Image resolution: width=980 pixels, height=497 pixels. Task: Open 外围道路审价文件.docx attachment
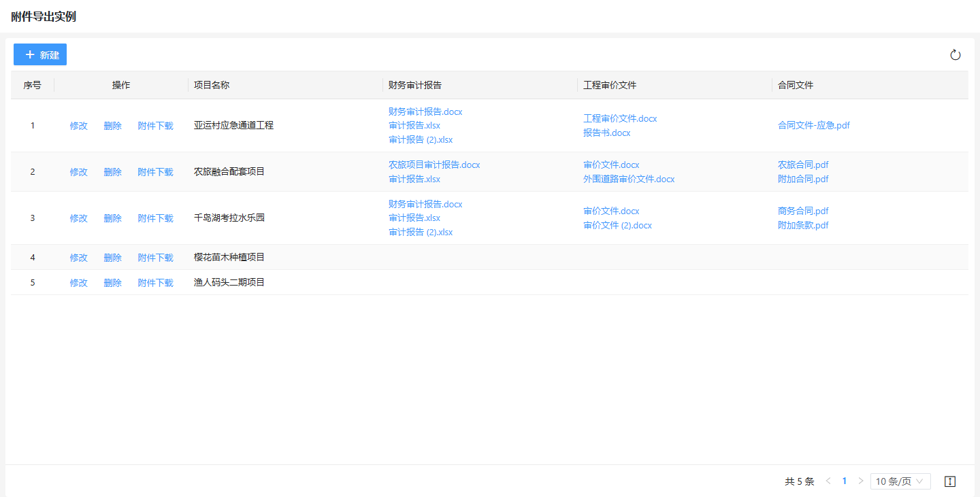pos(628,179)
